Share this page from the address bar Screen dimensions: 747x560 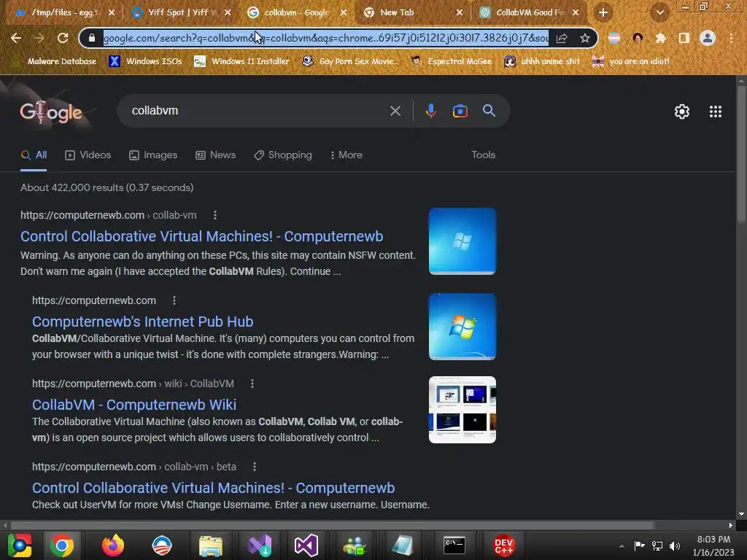(562, 38)
